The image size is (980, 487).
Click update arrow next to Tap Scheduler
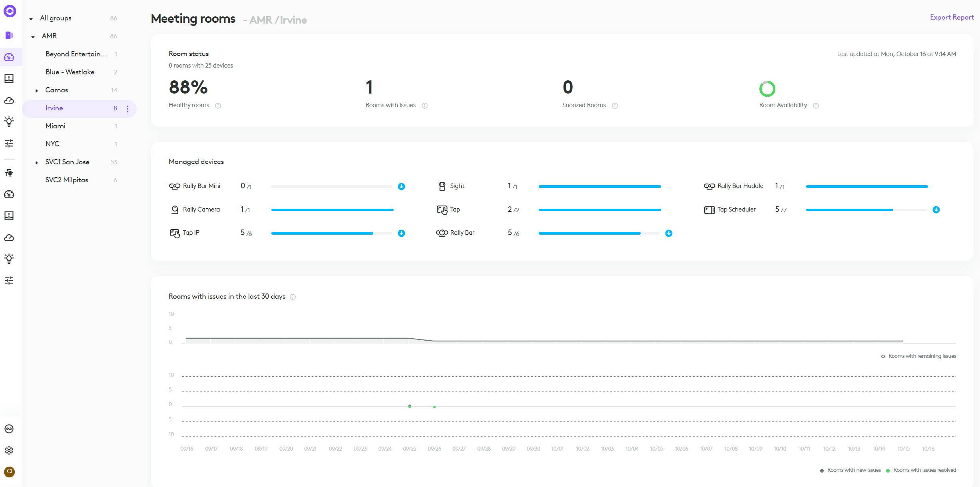936,210
